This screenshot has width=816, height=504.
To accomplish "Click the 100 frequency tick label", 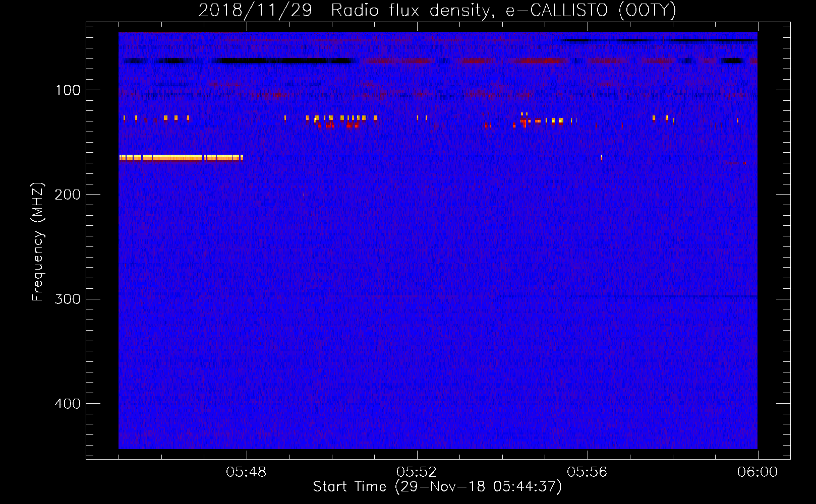I will pos(68,90).
